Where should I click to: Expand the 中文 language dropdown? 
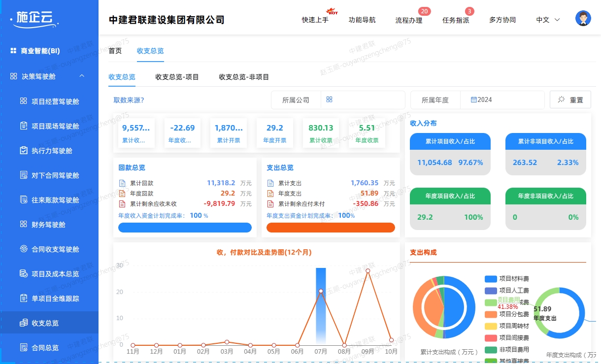point(547,20)
